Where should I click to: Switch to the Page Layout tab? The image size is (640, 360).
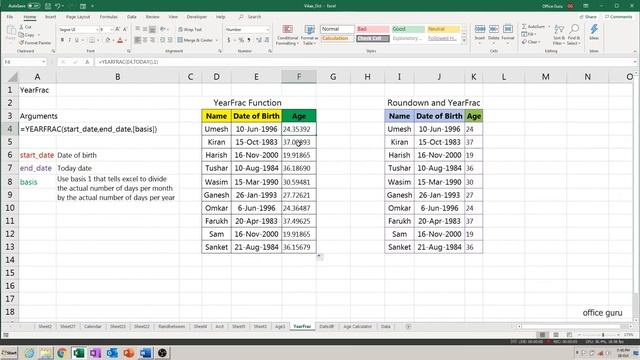(78, 17)
